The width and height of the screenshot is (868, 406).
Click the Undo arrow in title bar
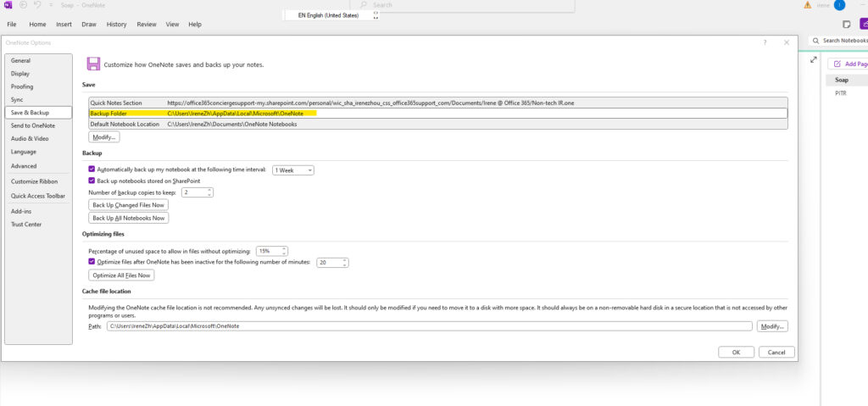coord(37,5)
